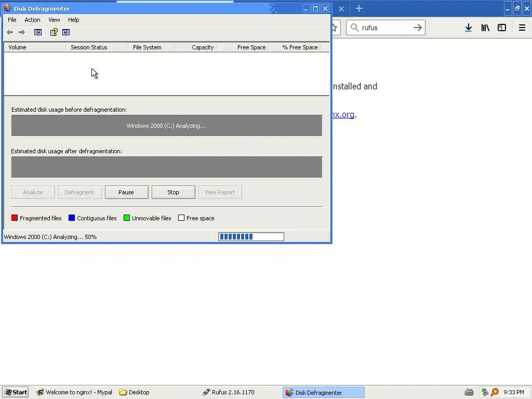532x399 pixels.
Task: Sort by Capacity column header
Action: tap(196, 47)
